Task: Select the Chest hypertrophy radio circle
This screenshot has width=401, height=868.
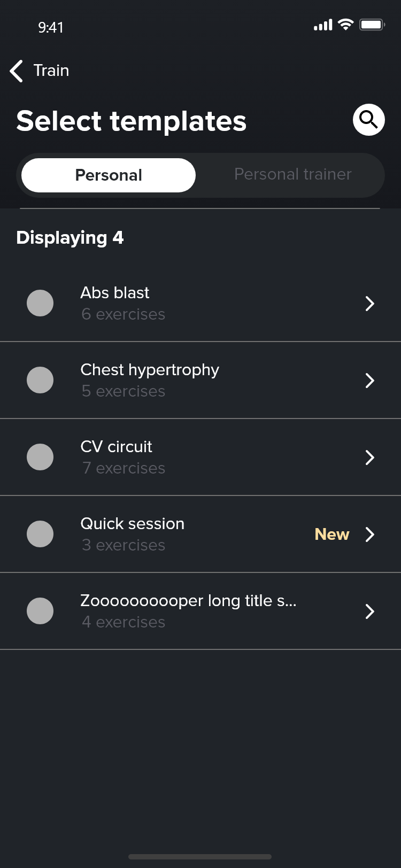Action: click(x=40, y=380)
